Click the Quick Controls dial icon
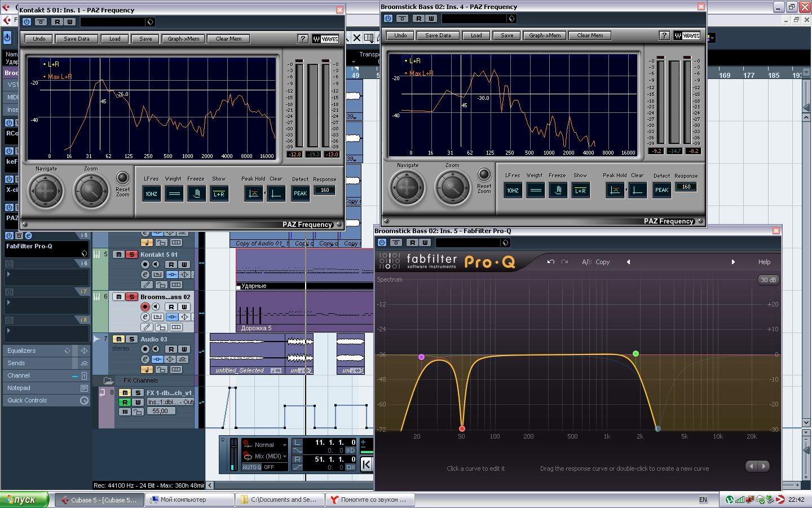The height and width of the screenshot is (508, 812). (84, 401)
